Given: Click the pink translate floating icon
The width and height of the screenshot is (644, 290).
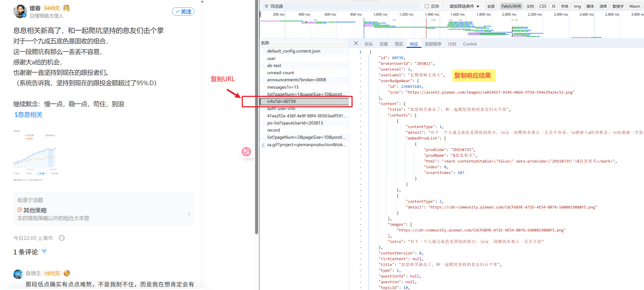Looking at the screenshot, I should coord(246,152).
